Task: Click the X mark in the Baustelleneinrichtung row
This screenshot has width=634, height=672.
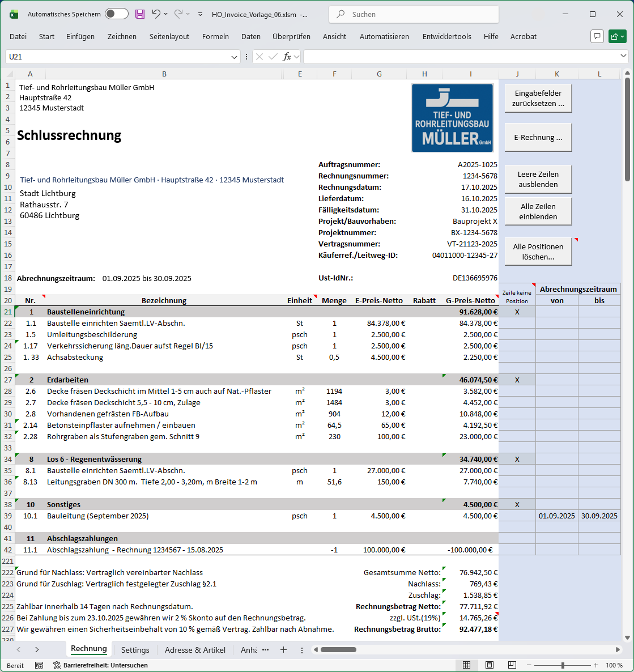Action: coord(517,312)
